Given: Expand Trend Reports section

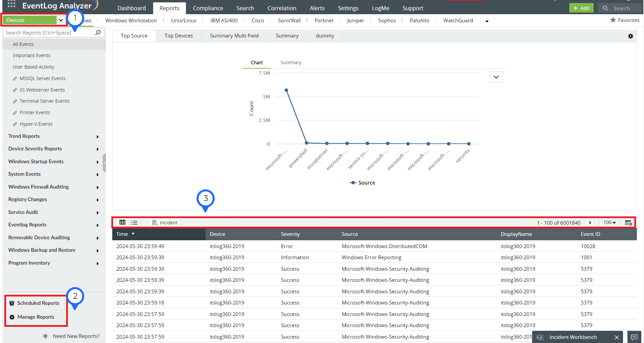Looking at the screenshot, I should pos(97,137).
